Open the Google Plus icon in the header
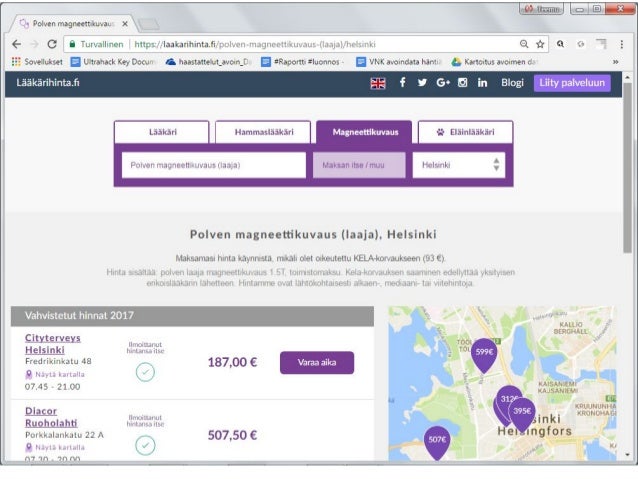 coord(443,83)
